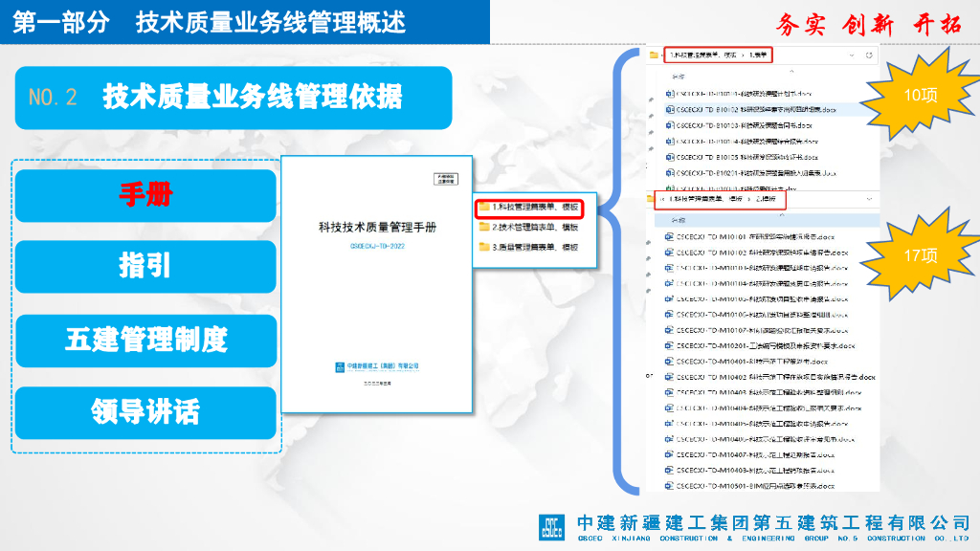The image size is (980, 551).
Task: Click folder icon beside 1.科技管理篇表单
Action: coord(483,207)
